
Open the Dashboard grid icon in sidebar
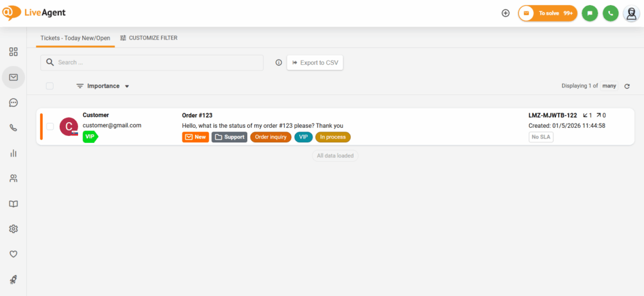point(13,52)
